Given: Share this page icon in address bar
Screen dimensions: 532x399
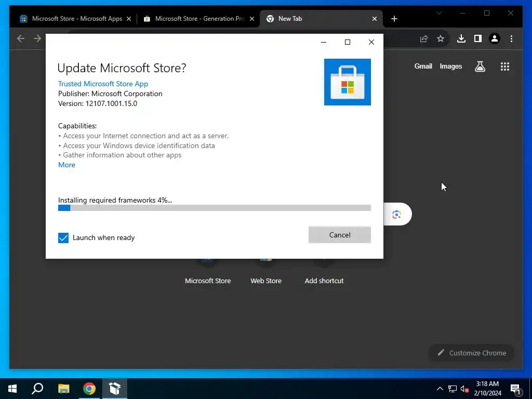Looking at the screenshot, I should click(424, 38).
